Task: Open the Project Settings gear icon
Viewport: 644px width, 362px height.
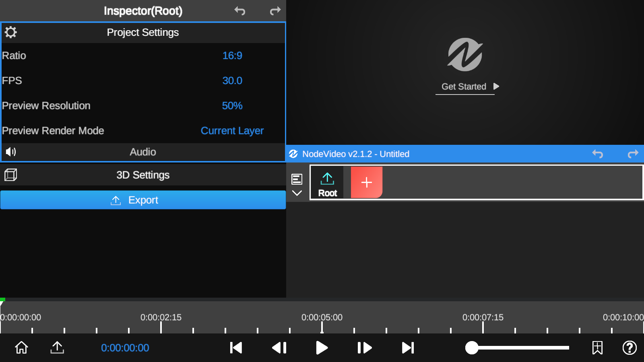Action: point(10,32)
